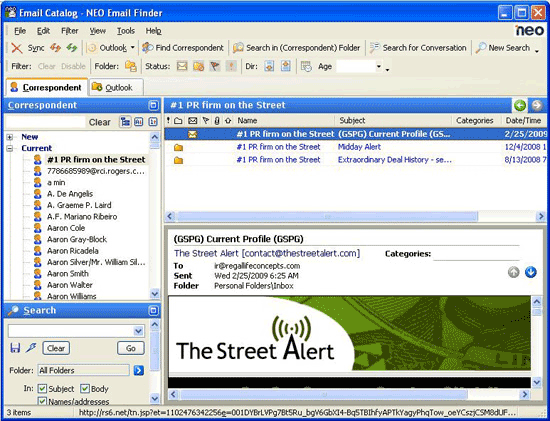This screenshot has width=550, height=421.
Task: Click the green back navigation arrow
Action: click(x=520, y=105)
